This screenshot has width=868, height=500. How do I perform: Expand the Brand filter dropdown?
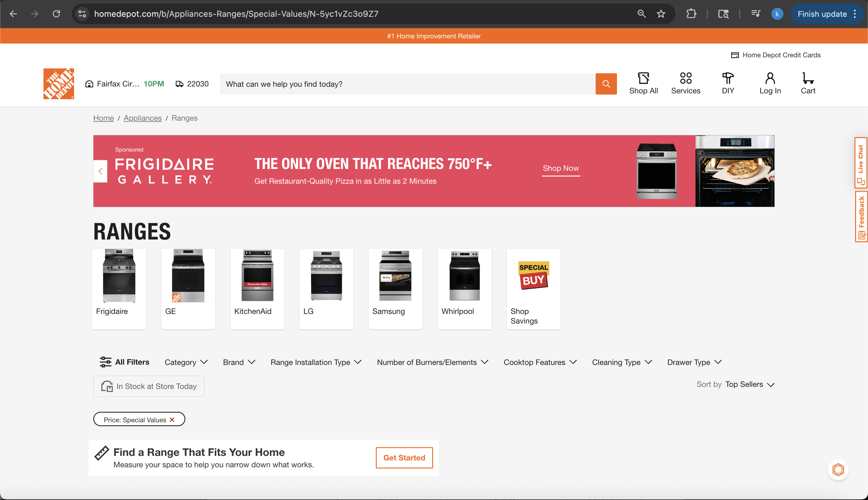tap(239, 362)
